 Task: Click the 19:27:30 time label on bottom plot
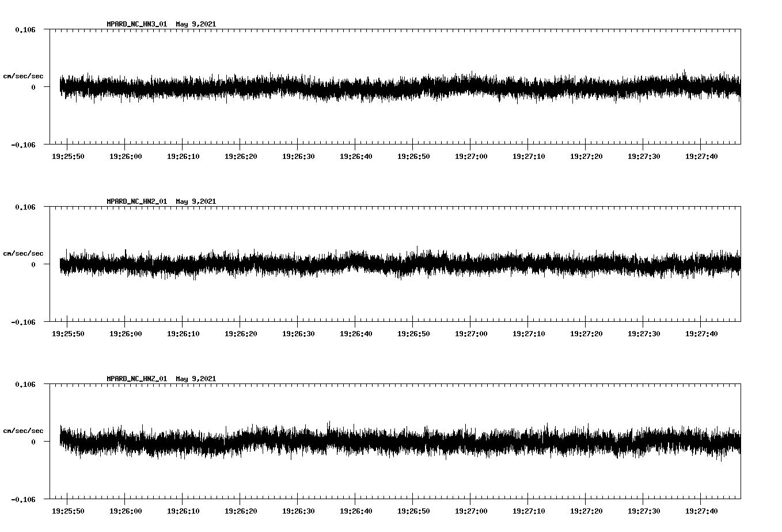pos(644,510)
